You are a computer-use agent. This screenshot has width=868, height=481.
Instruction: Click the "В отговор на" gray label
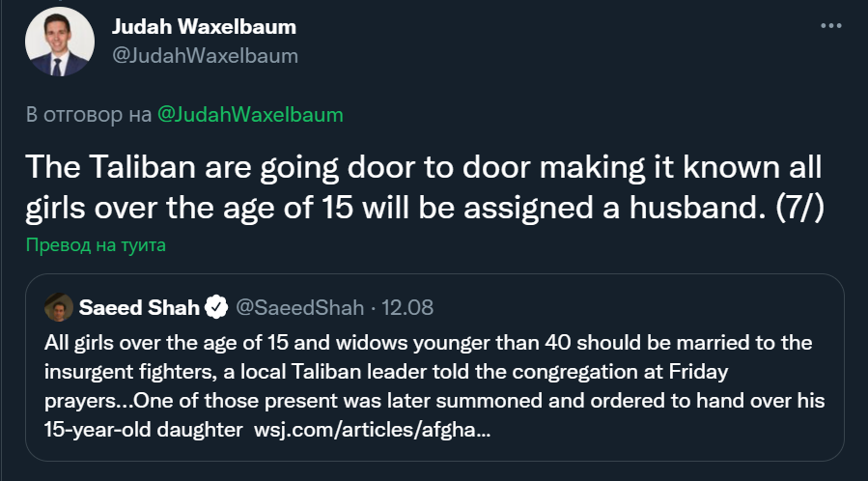(89, 115)
